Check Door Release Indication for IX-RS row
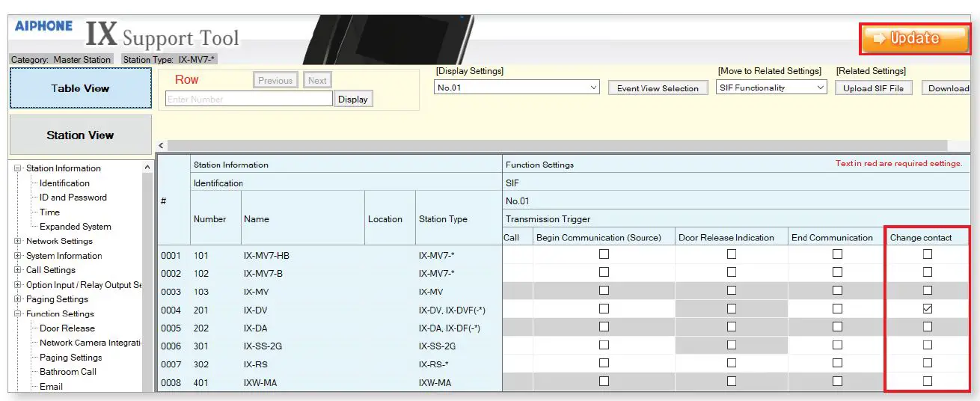This screenshot has width=980, height=401. coord(731,363)
